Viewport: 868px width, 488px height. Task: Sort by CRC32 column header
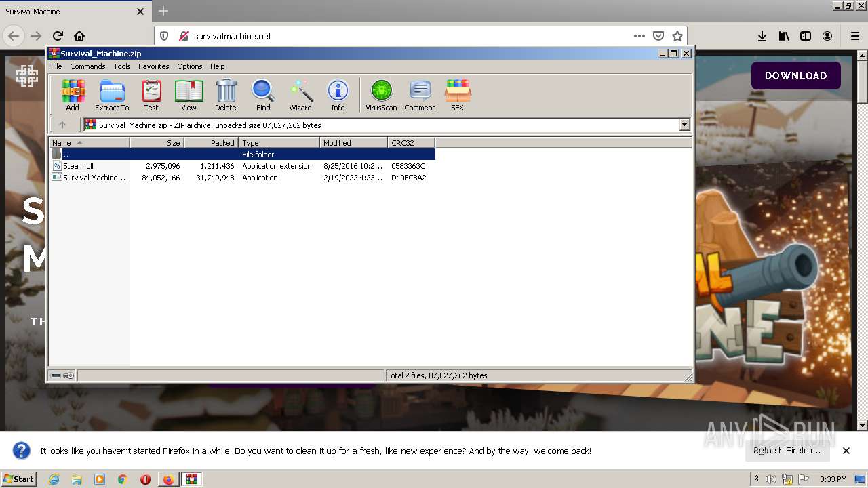[x=411, y=142]
